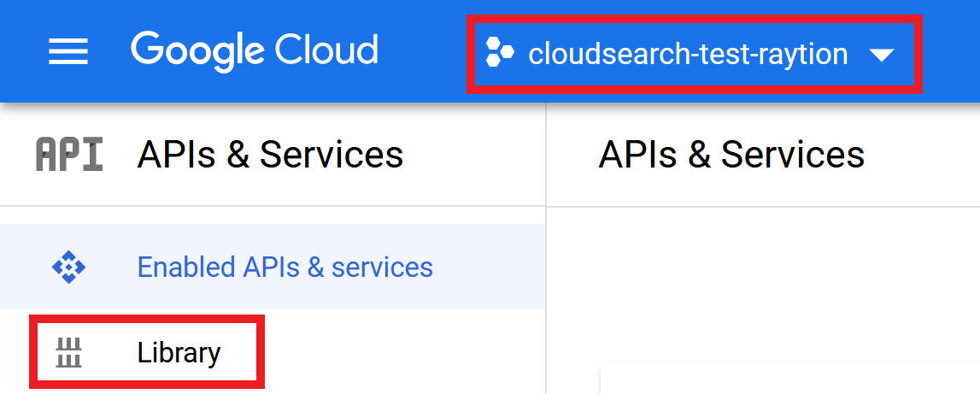This screenshot has width=980, height=394.
Task: Click the white card panel corner
Action: [x=790, y=379]
